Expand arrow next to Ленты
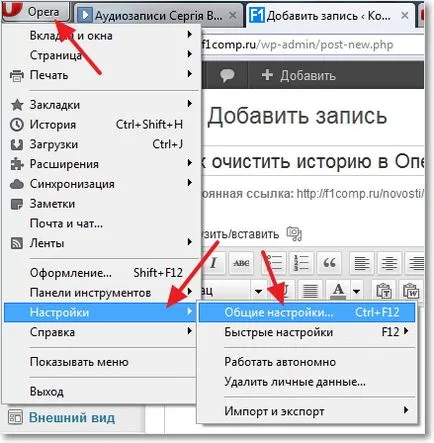Screen dimensions: 434x443 click(189, 242)
